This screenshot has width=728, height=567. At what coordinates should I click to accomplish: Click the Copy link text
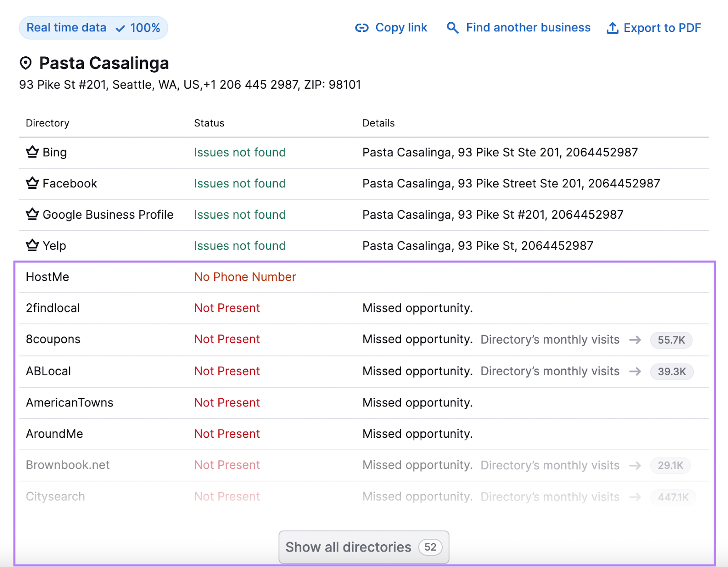coord(401,28)
